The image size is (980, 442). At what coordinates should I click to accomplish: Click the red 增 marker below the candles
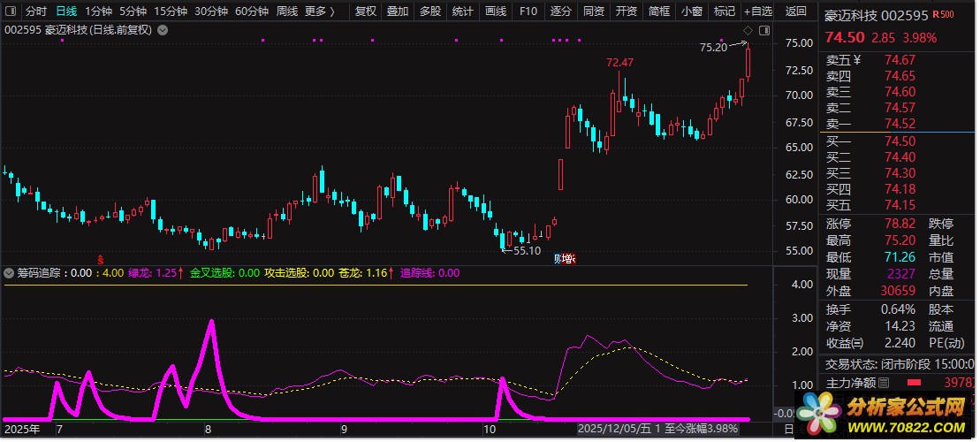click(567, 258)
